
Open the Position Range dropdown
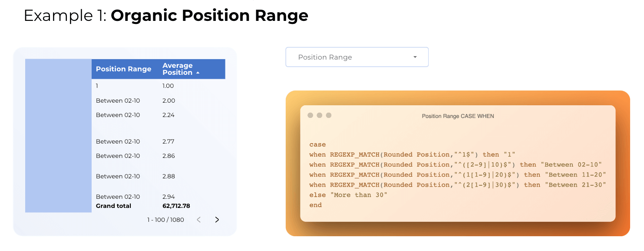click(x=357, y=57)
